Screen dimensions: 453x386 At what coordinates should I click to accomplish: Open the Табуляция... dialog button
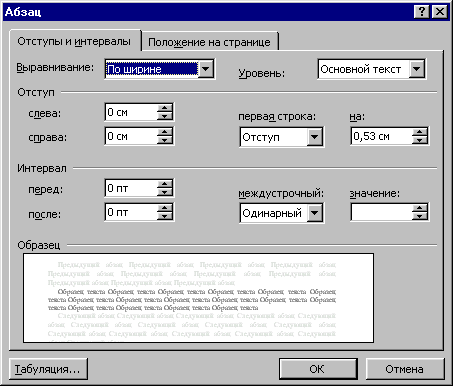pos(49,369)
